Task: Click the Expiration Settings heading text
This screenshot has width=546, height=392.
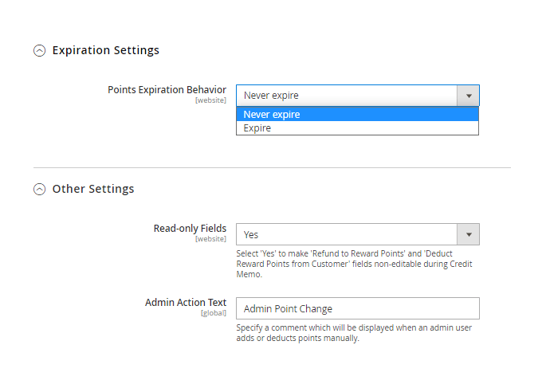Action: pyautogui.click(x=106, y=50)
